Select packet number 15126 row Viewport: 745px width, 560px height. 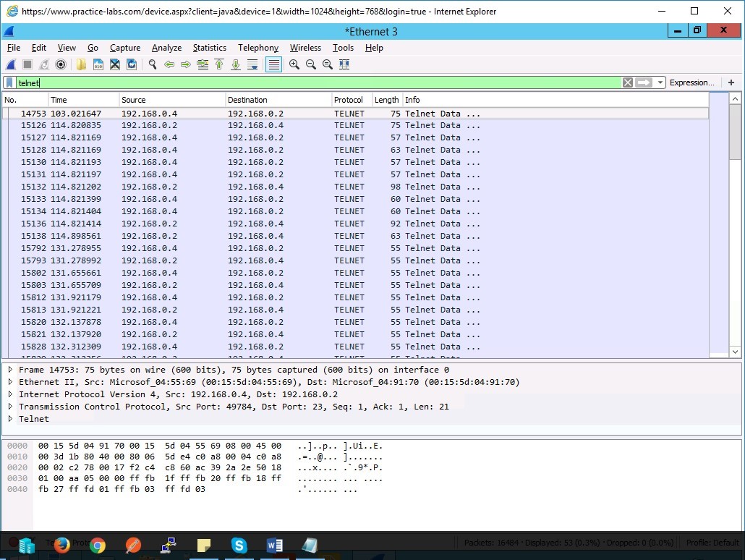[355, 125]
